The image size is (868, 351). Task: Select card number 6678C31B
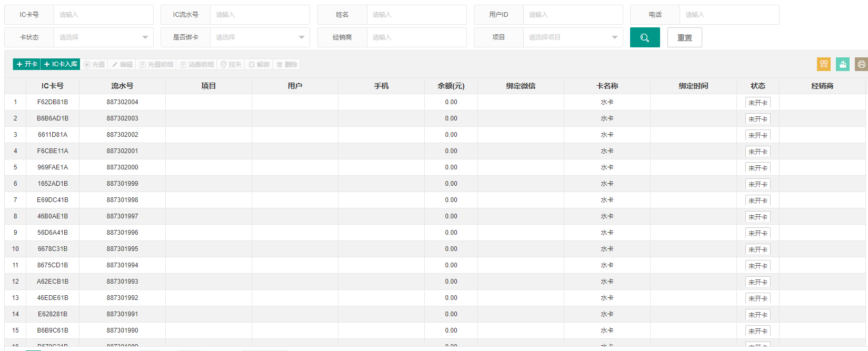pos(53,249)
